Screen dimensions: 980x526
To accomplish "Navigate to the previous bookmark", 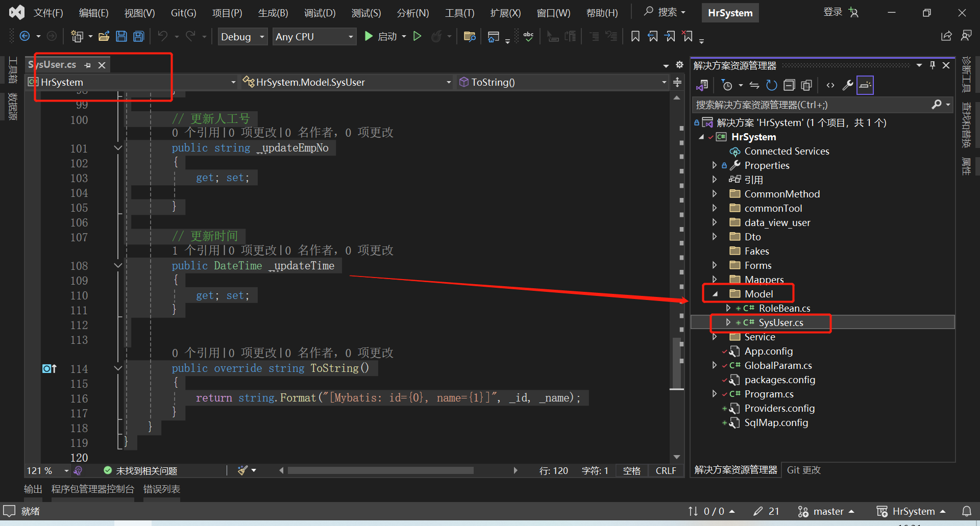I will pyautogui.click(x=653, y=36).
